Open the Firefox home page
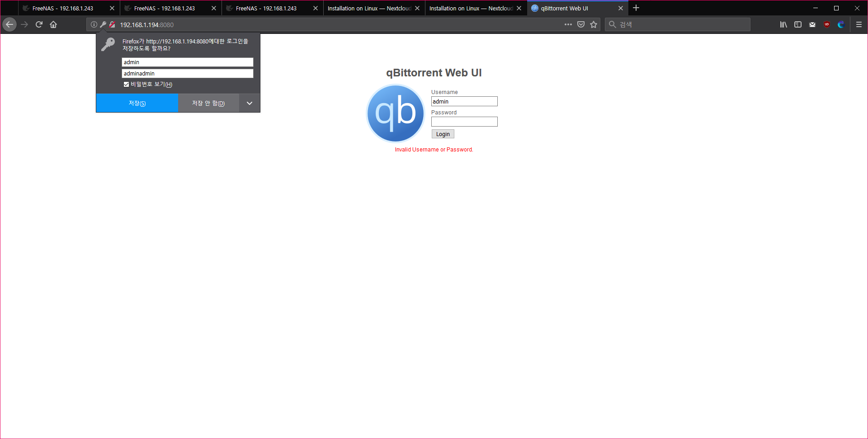The height and width of the screenshot is (439, 868). pos(53,24)
